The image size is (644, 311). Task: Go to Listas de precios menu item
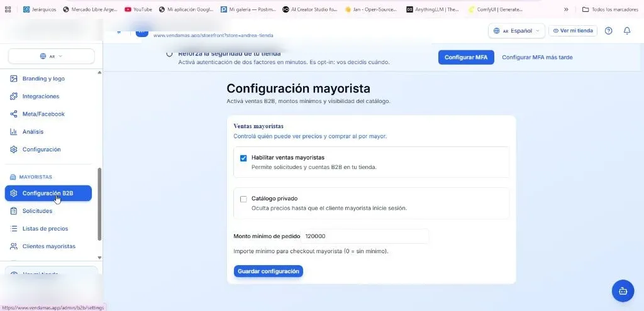(x=48, y=229)
